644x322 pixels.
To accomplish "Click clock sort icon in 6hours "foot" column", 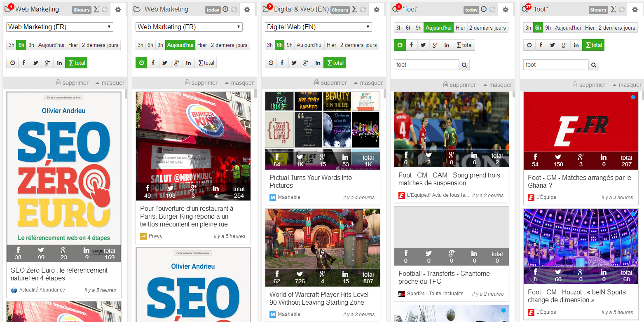I will coord(529,45).
